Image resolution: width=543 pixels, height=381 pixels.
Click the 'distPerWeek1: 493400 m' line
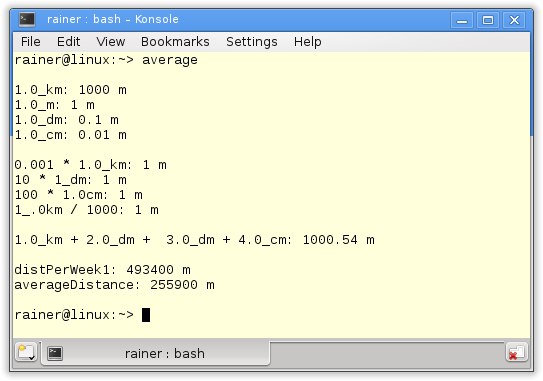click(103, 270)
